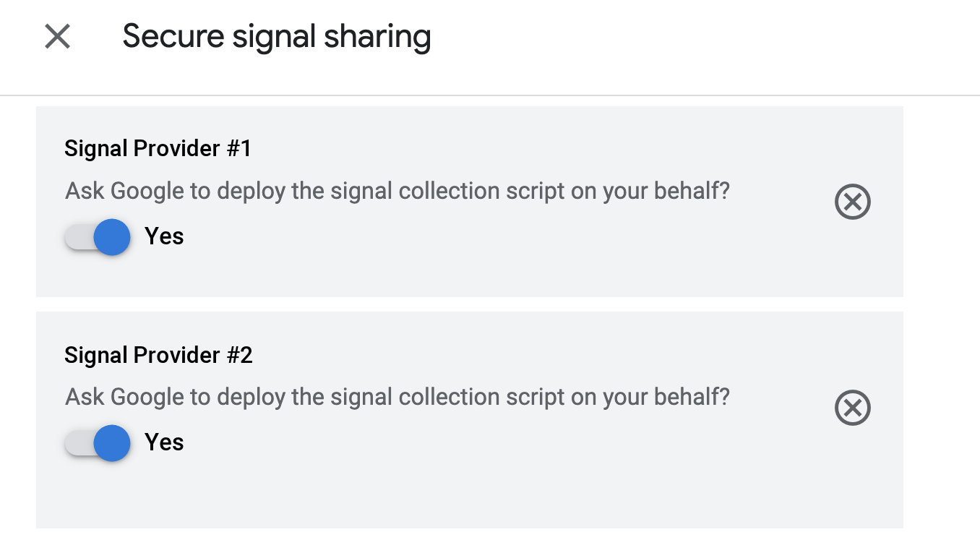
Task: Close the Secure signal sharing panel
Action: pos(57,36)
